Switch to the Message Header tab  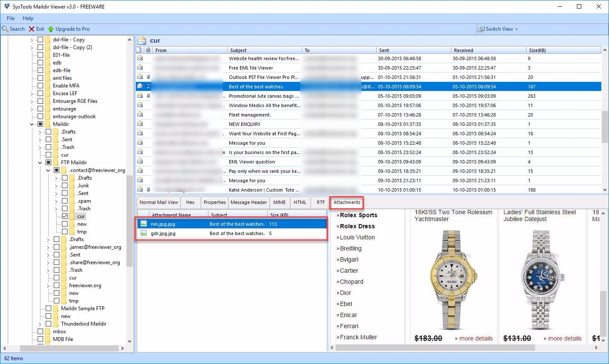pos(249,202)
